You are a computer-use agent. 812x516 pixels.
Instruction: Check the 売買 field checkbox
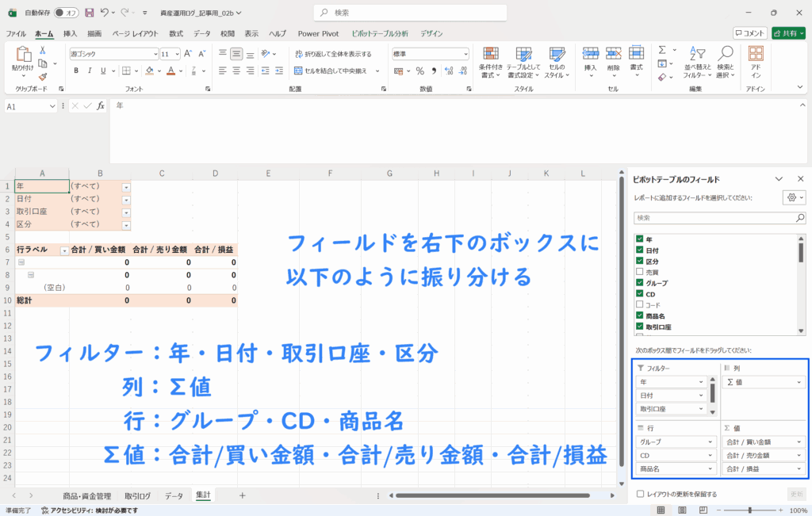[639, 272]
